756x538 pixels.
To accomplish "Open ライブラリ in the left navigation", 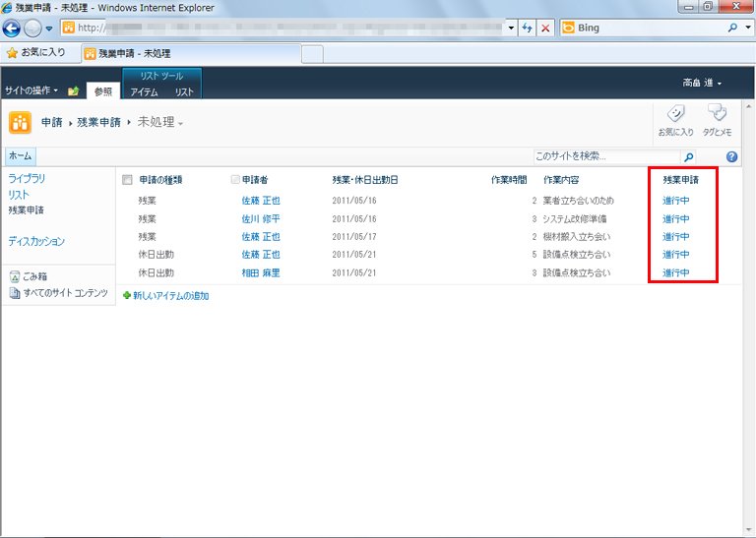I will [x=27, y=178].
